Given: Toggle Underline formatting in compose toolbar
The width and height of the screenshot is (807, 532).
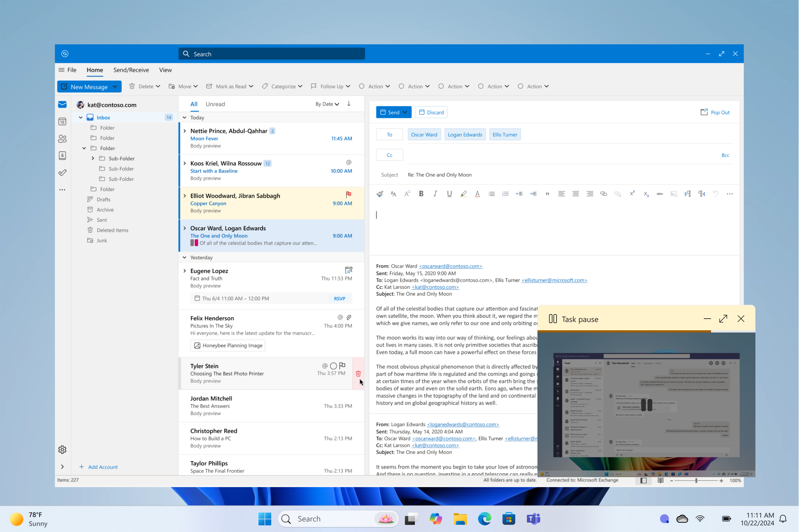Looking at the screenshot, I should [x=454, y=196].
